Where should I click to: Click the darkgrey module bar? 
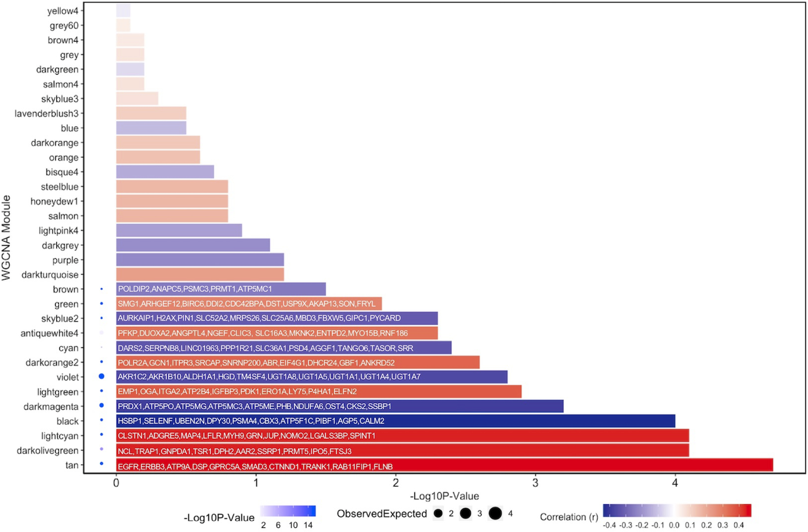coord(193,245)
